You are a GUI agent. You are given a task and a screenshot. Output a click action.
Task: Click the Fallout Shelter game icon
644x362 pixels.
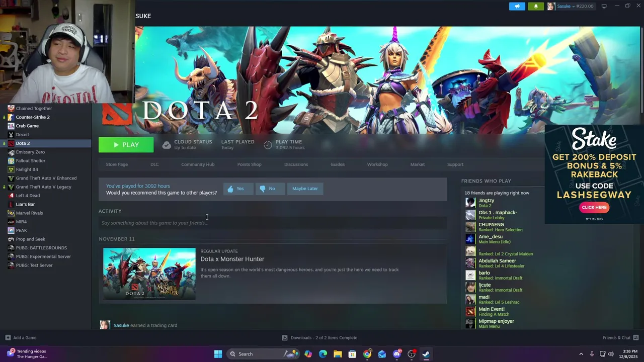point(11,161)
